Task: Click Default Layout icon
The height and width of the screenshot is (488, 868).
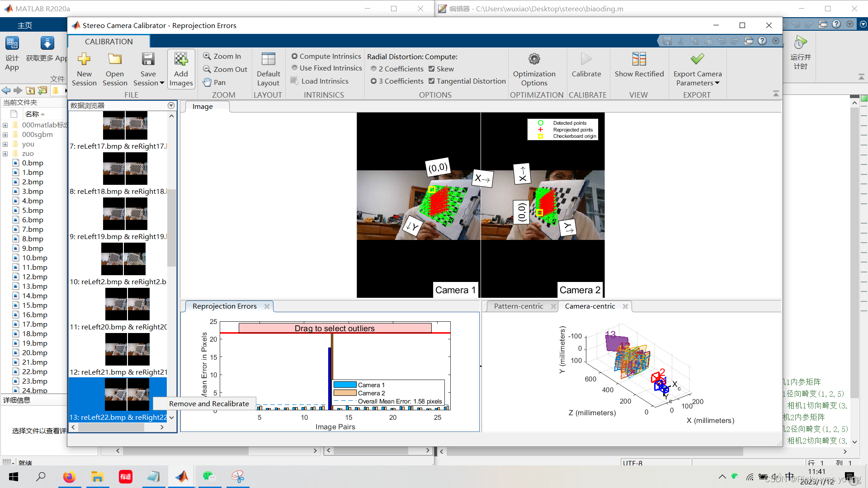Action: coord(268,59)
